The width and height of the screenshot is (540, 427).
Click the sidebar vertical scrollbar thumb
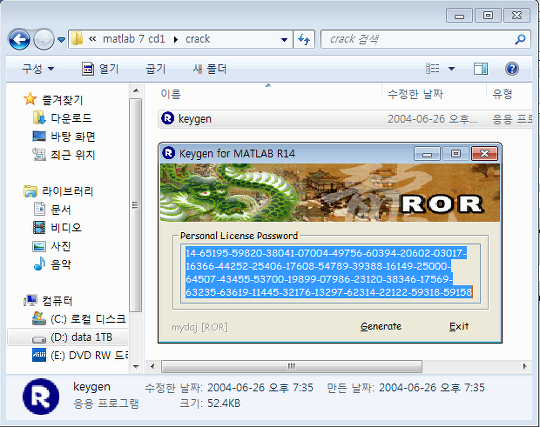(x=136, y=205)
